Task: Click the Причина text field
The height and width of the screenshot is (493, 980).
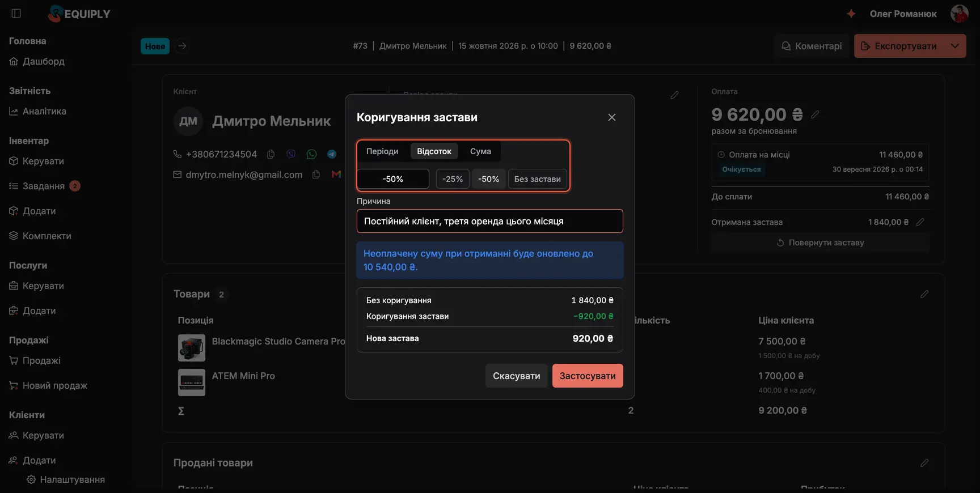Action: pyautogui.click(x=490, y=221)
